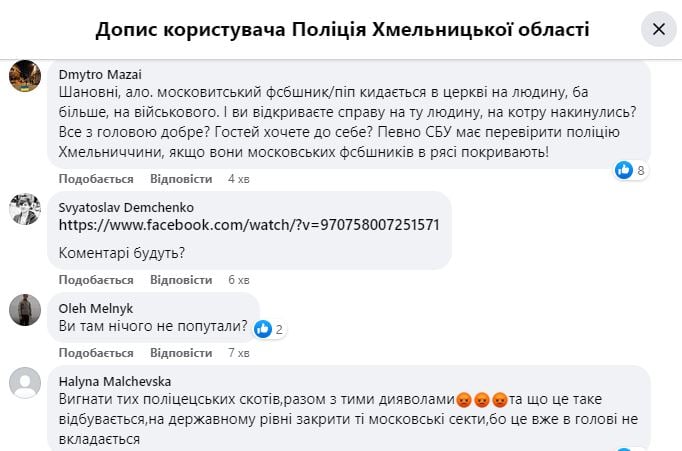Reply to Svyatoslav Demchenko's comment
Image resolution: width=682 pixels, height=451 pixels.
181,280
